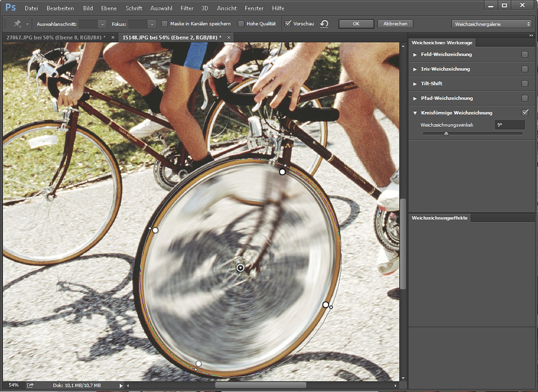Click the Weichzeichnungswinkel slider handle
Screen dimensions: 538x392
tap(446, 133)
